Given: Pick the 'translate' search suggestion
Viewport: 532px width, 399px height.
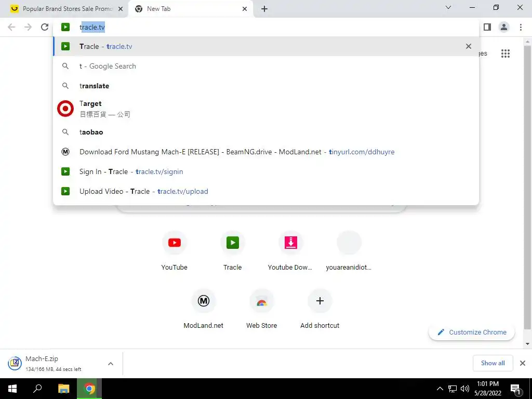Looking at the screenshot, I should 266,86.
